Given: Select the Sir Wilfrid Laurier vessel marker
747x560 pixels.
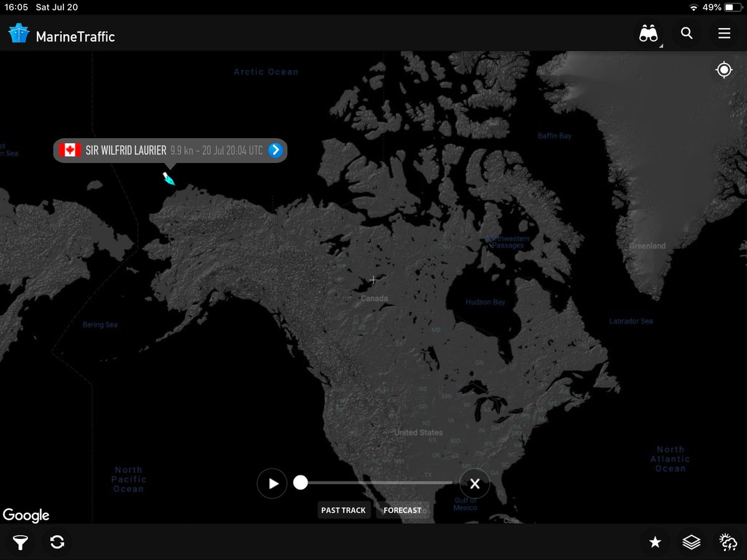Looking at the screenshot, I should 167,179.
